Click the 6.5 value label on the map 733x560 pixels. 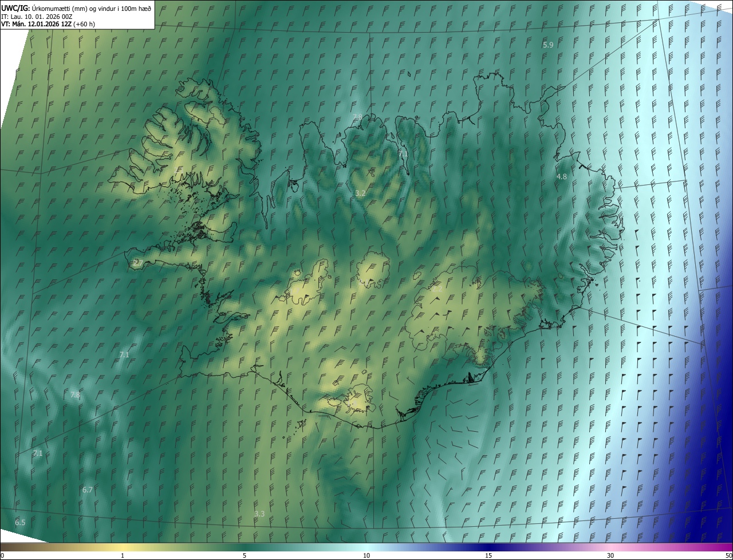20,523
